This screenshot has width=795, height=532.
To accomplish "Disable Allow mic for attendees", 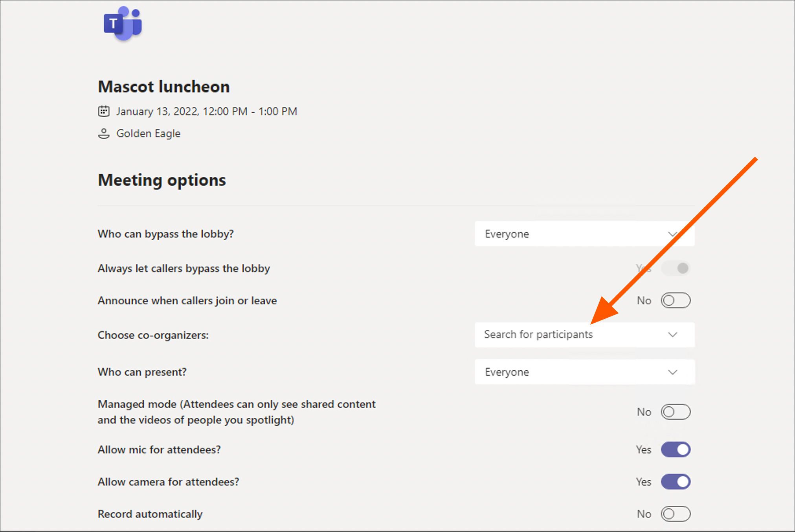I will point(676,450).
